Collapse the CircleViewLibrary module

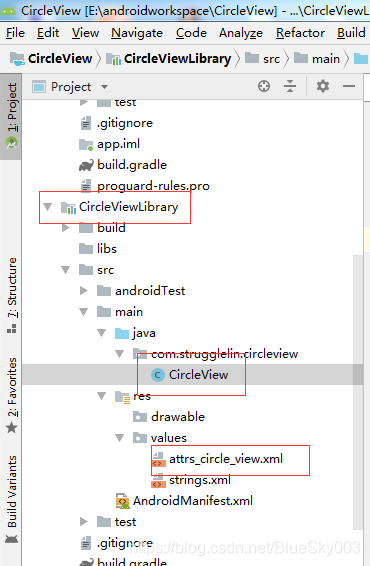coord(47,207)
